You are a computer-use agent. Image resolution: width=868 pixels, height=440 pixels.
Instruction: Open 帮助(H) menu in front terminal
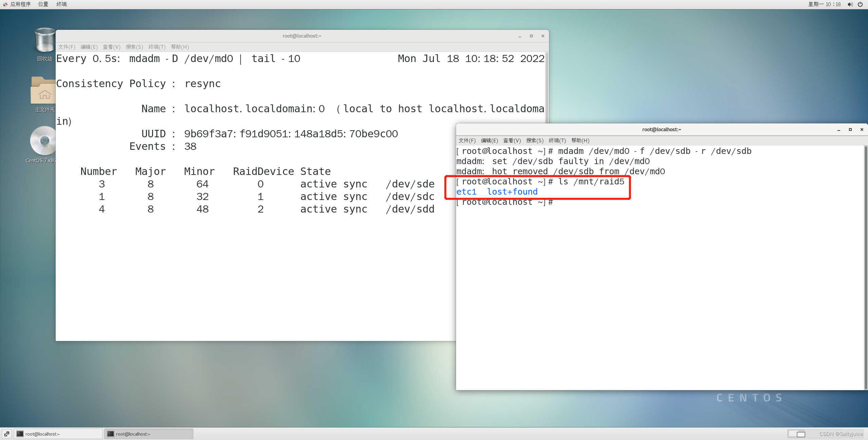[x=580, y=140]
